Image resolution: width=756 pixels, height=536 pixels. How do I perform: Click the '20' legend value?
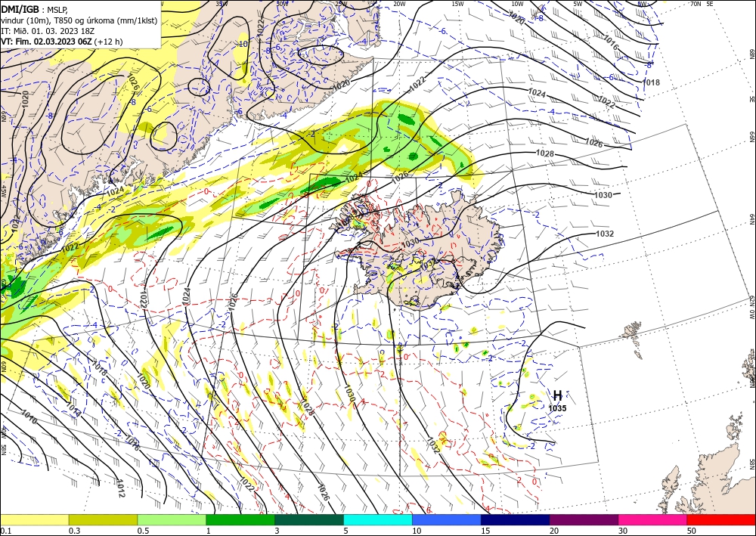click(x=554, y=531)
